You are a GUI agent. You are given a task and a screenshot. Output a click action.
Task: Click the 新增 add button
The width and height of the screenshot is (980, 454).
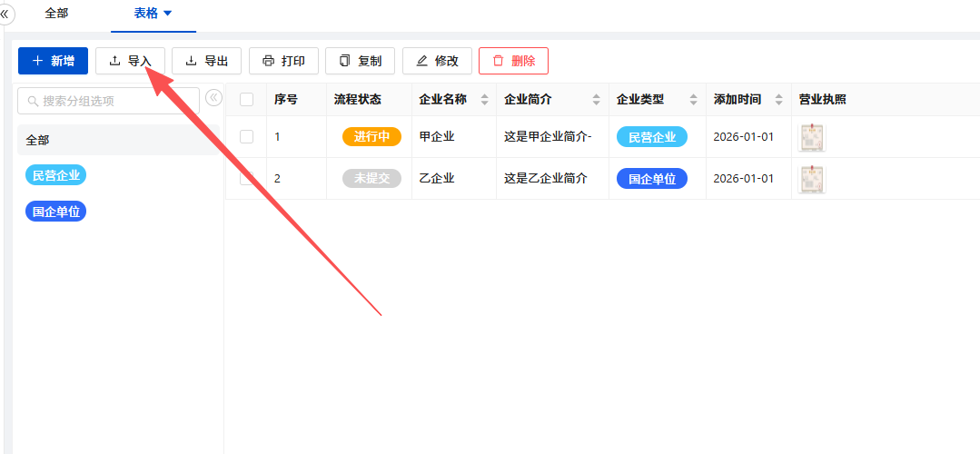click(x=53, y=61)
